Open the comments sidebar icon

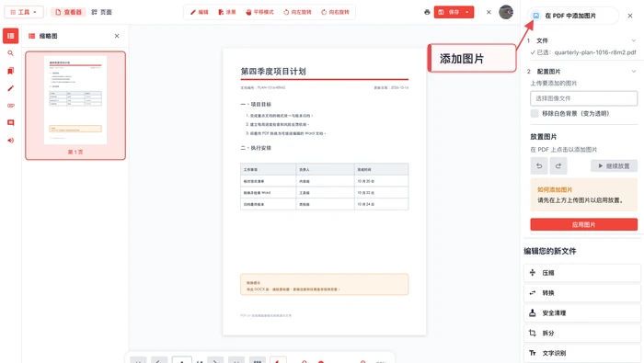point(11,122)
